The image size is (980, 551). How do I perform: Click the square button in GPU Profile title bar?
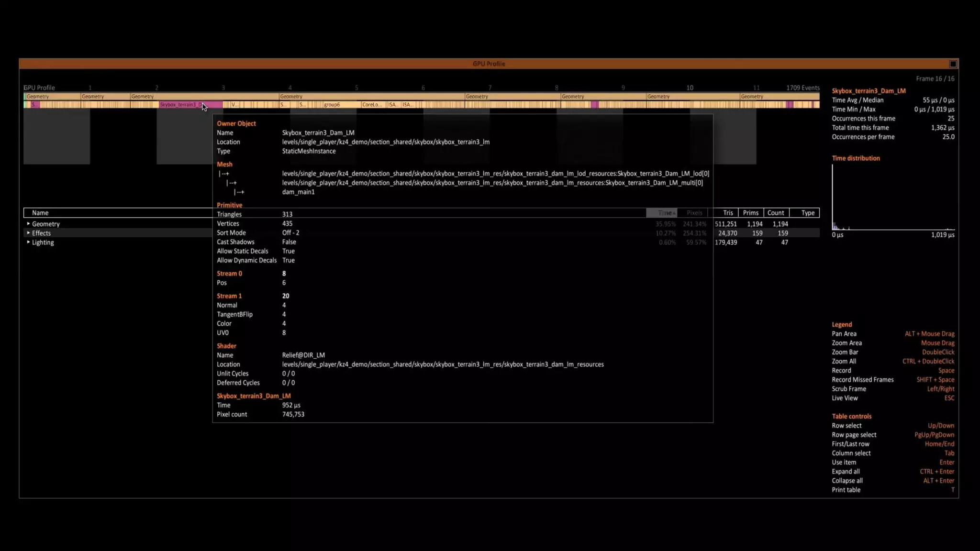tap(953, 64)
